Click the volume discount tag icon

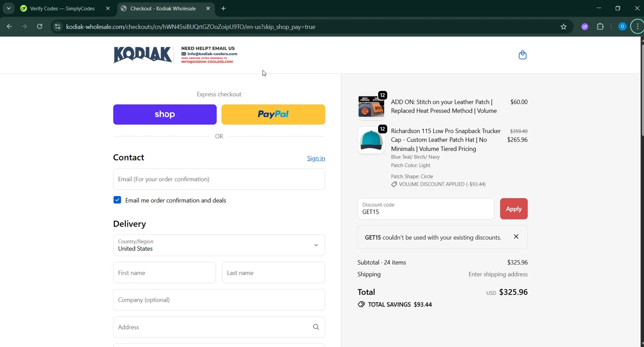(x=394, y=184)
